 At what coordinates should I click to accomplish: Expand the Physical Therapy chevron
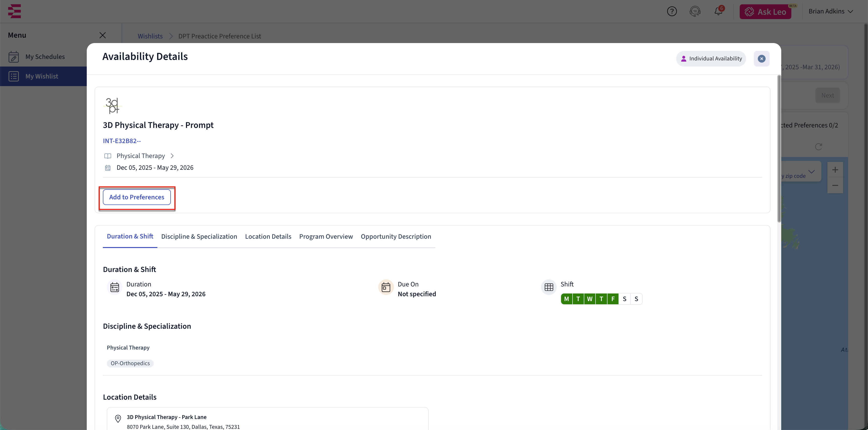pos(172,156)
